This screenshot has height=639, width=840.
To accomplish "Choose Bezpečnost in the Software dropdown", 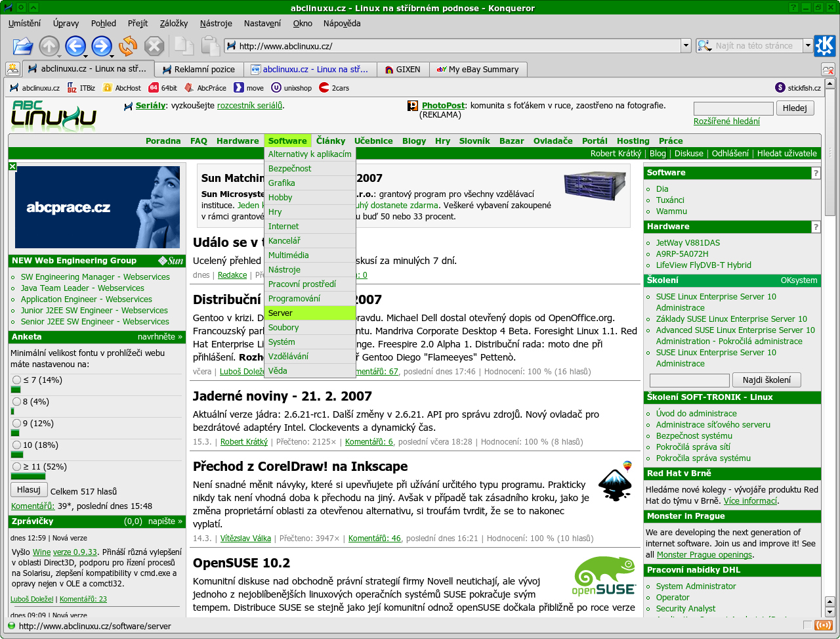I will [310, 169].
